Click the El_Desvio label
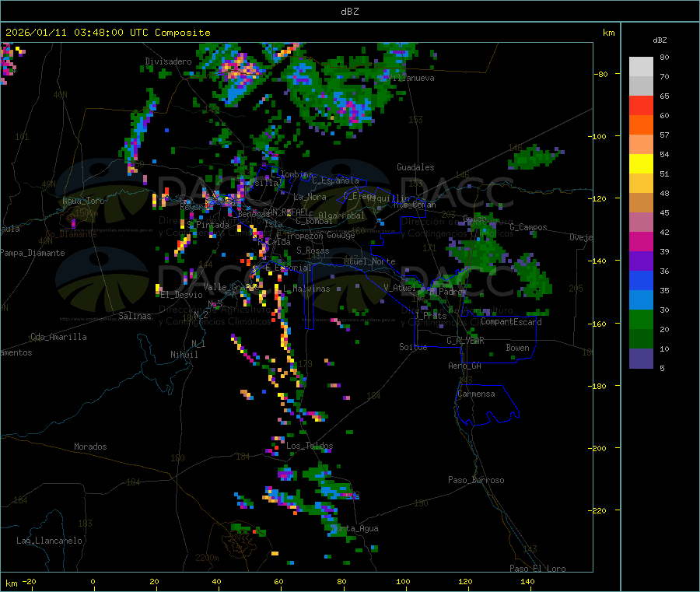700x592 pixels. pos(181,295)
